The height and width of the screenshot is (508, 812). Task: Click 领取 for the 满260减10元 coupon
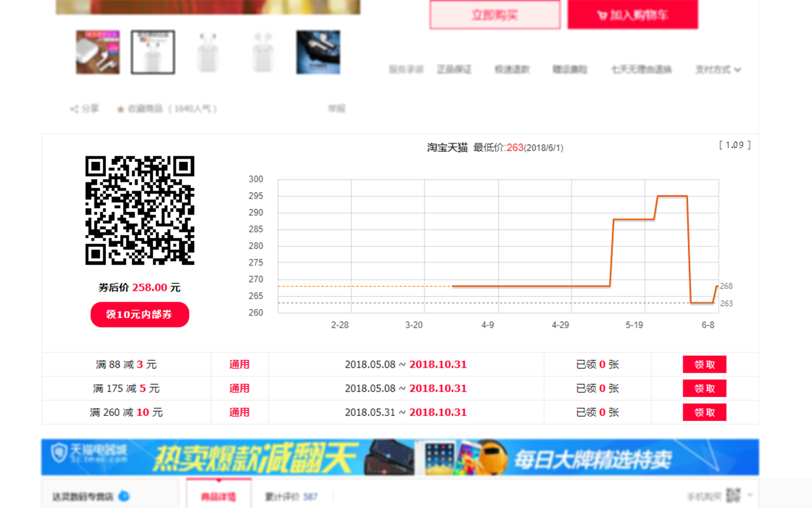pyautogui.click(x=704, y=412)
